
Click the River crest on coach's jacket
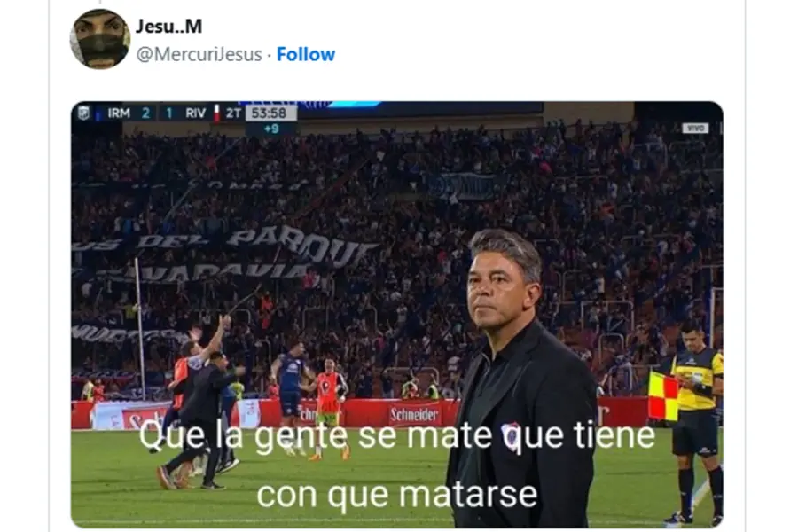[x=511, y=435]
